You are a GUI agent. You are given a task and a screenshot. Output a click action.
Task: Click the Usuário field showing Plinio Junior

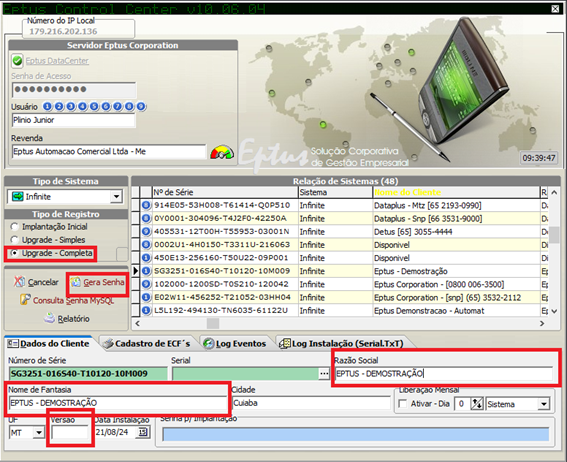click(73, 120)
